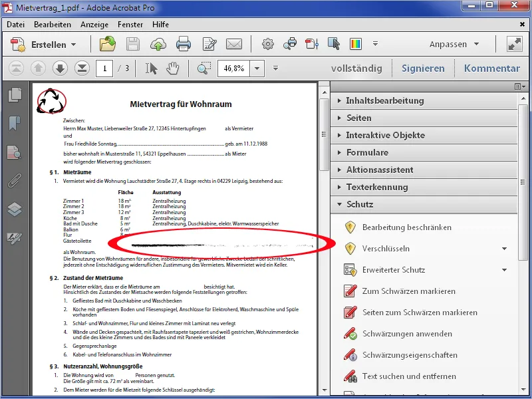This screenshot has height=399, width=532.
Task: Collapse the Schutz section
Action: tap(424, 205)
